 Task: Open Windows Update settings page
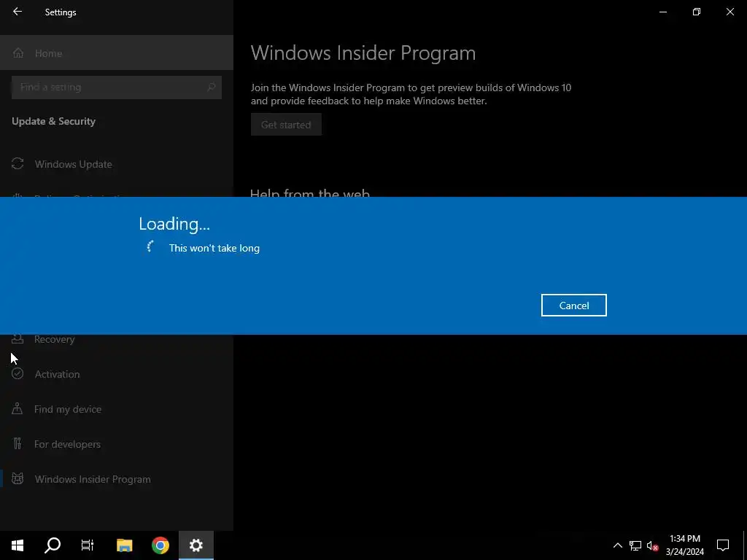117,164
